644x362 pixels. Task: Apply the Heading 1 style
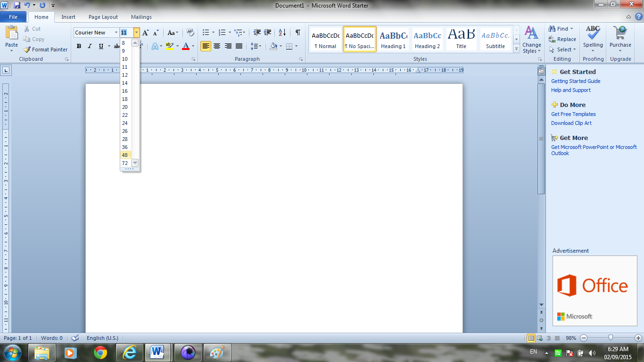pyautogui.click(x=393, y=39)
